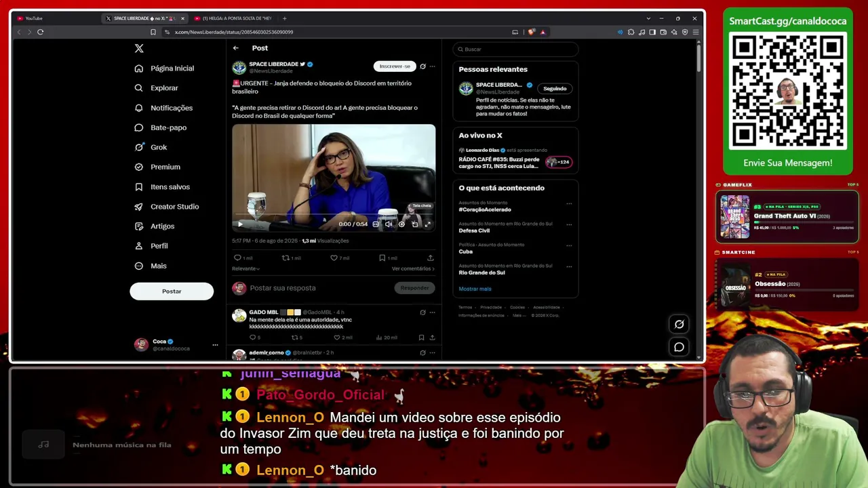Click Ver comentários link
868x488 pixels.
point(413,269)
